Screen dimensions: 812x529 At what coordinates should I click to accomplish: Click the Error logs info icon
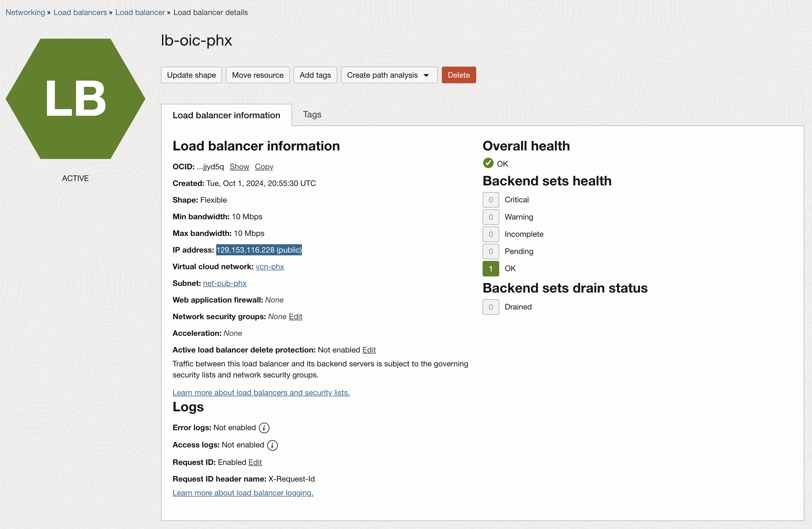tap(264, 428)
